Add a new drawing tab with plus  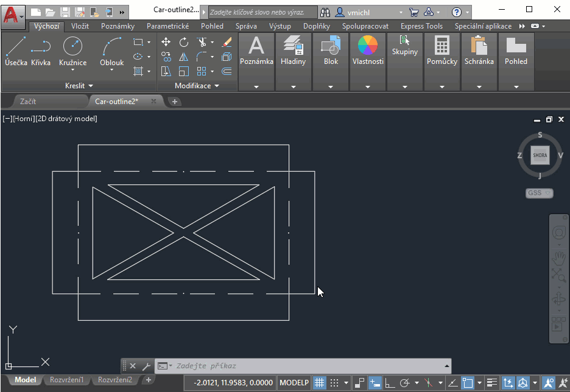(175, 102)
